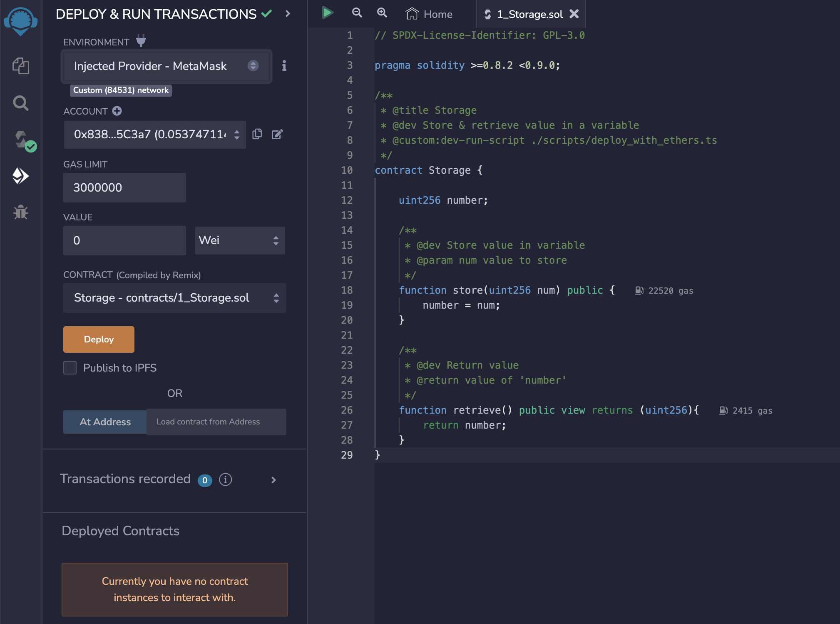Copy account address with copy icon
Viewport: 840px width, 624px height.
(x=257, y=134)
